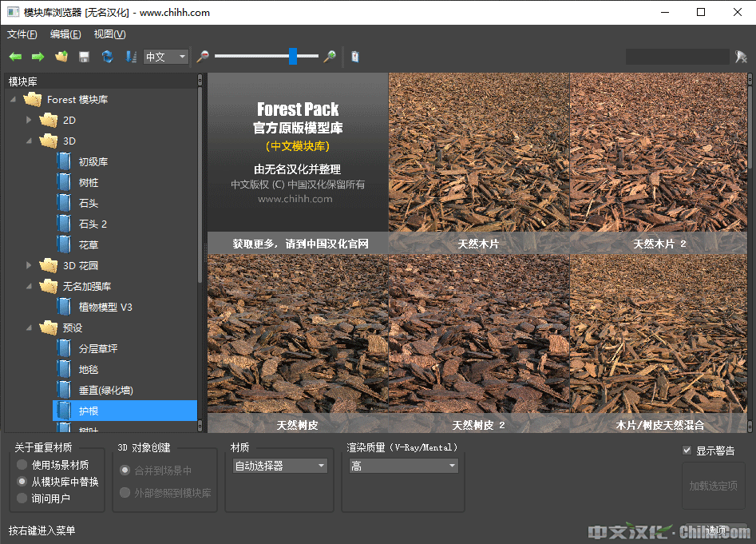Open the 自动选择器 material dropdown
Image resolution: width=756 pixels, height=544 pixels.
point(279,466)
